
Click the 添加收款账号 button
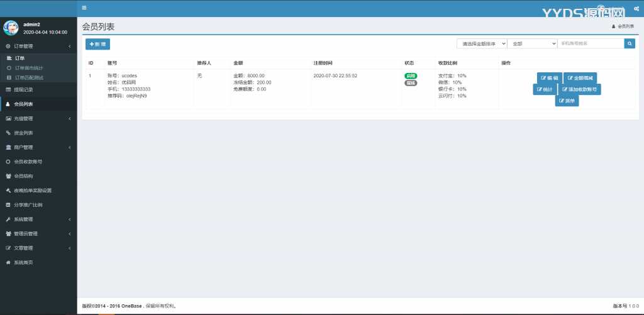tap(579, 89)
